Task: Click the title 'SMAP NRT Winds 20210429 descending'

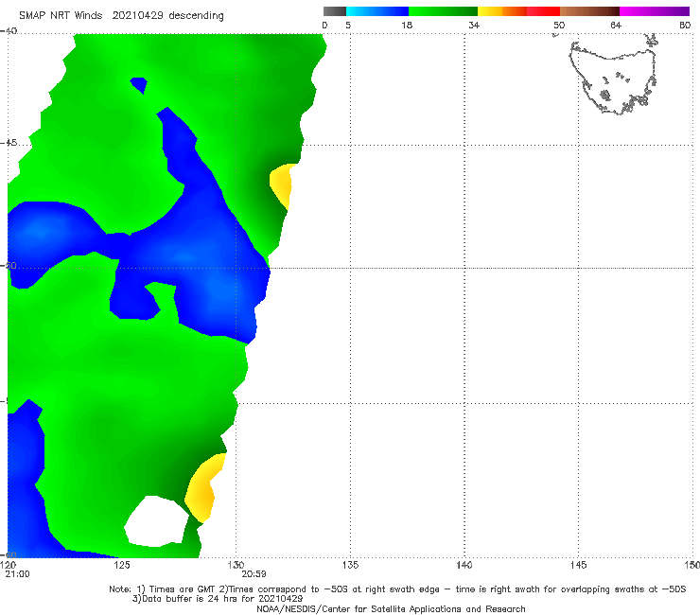Action: 121,16
